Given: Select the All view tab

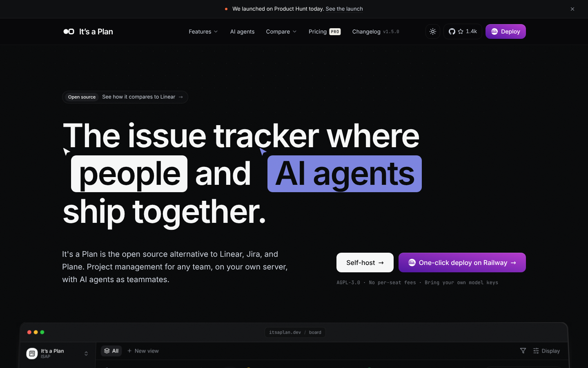Looking at the screenshot, I should 111,351.
